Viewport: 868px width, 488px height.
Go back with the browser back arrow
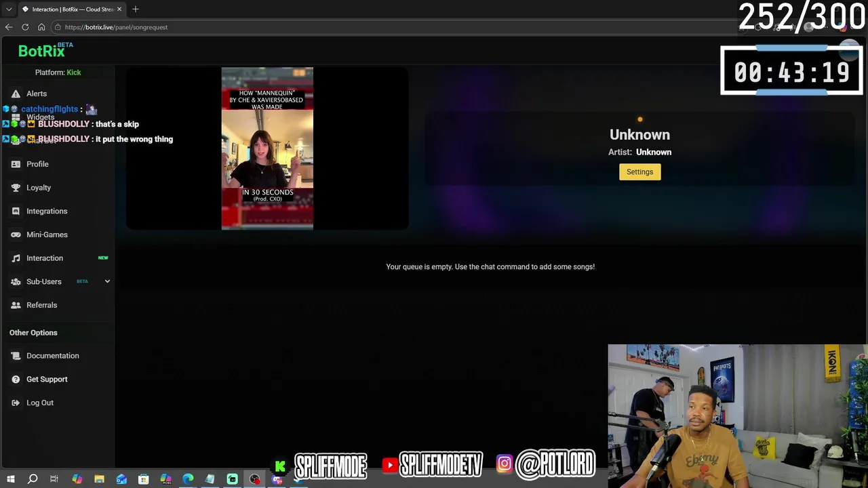pos(9,27)
